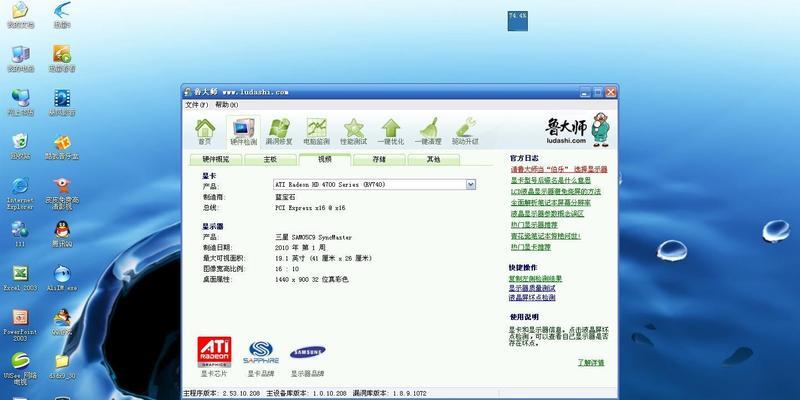Open the 漏洞修复 vulnerability repair icon
This screenshot has width=800, height=400.
tap(279, 132)
